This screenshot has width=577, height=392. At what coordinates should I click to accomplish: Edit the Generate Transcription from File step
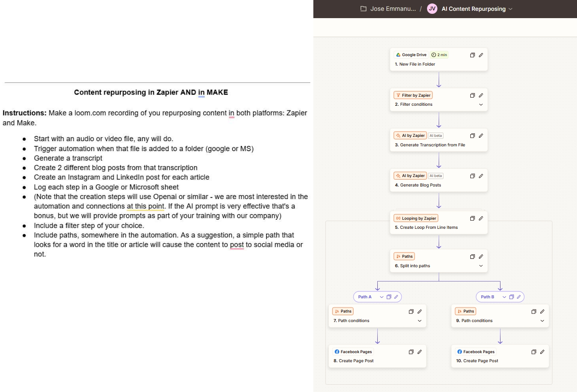481,136
